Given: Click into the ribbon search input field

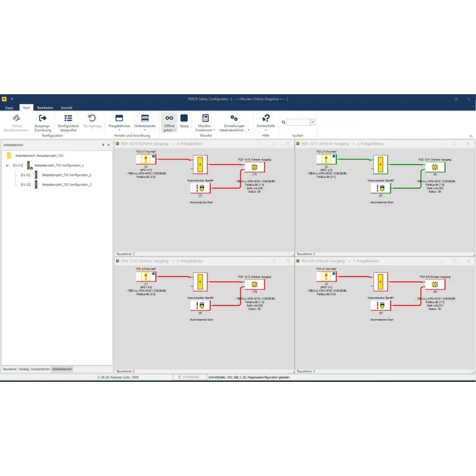Looking at the screenshot, I should pyautogui.click(x=298, y=122).
